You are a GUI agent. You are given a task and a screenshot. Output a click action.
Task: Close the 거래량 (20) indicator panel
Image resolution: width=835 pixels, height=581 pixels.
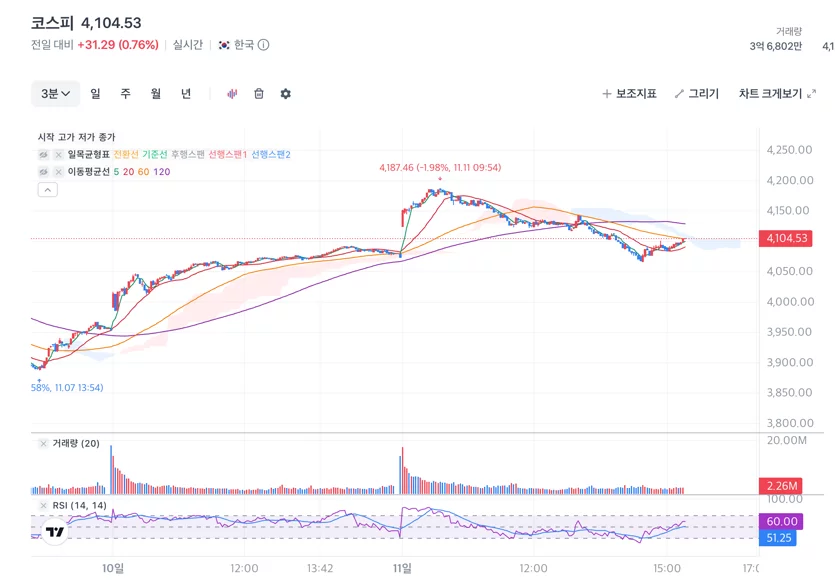click(x=44, y=444)
